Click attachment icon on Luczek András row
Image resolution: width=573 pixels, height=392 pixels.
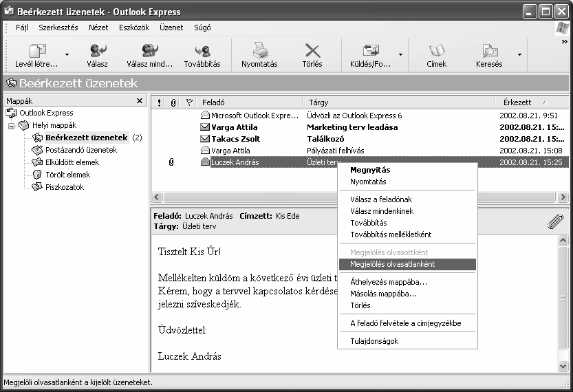point(171,162)
